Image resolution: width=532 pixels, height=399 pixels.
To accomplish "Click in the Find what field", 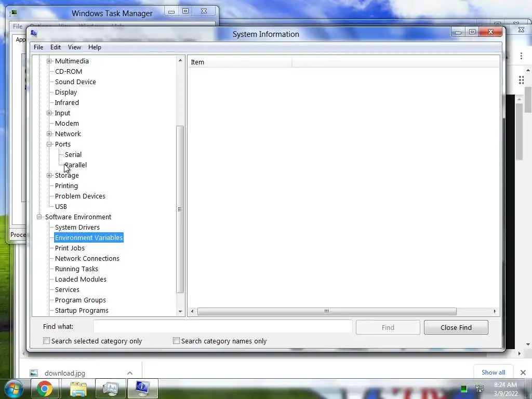I will coord(222,327).
